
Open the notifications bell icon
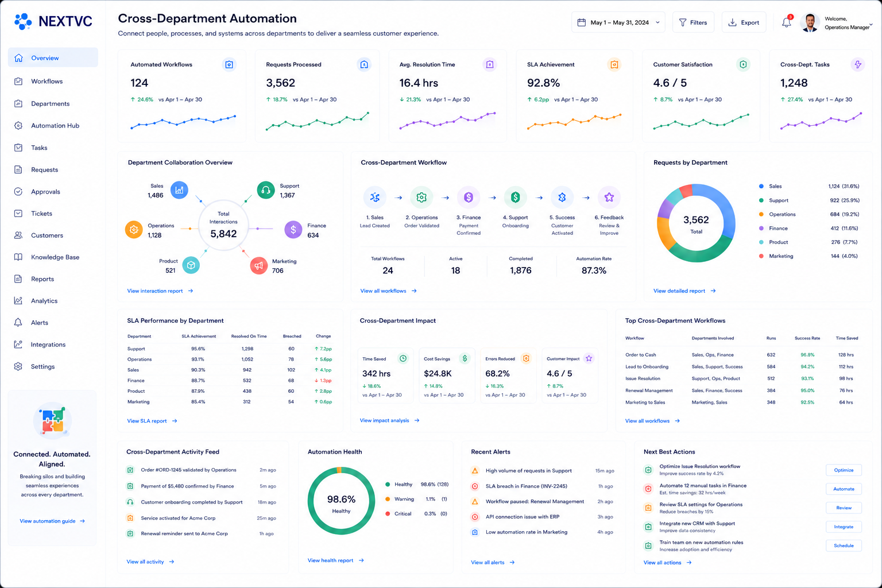pos(787,22)
